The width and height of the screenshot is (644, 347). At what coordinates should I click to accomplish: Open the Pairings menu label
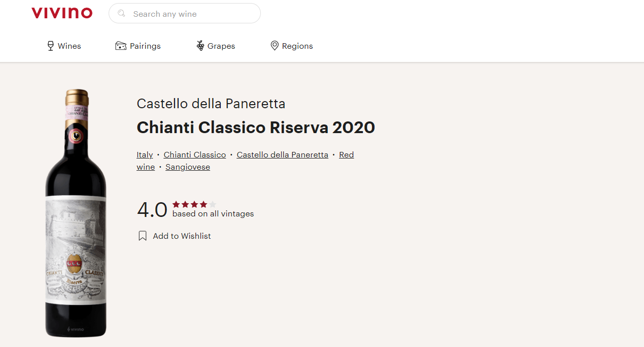click(145, 46)
